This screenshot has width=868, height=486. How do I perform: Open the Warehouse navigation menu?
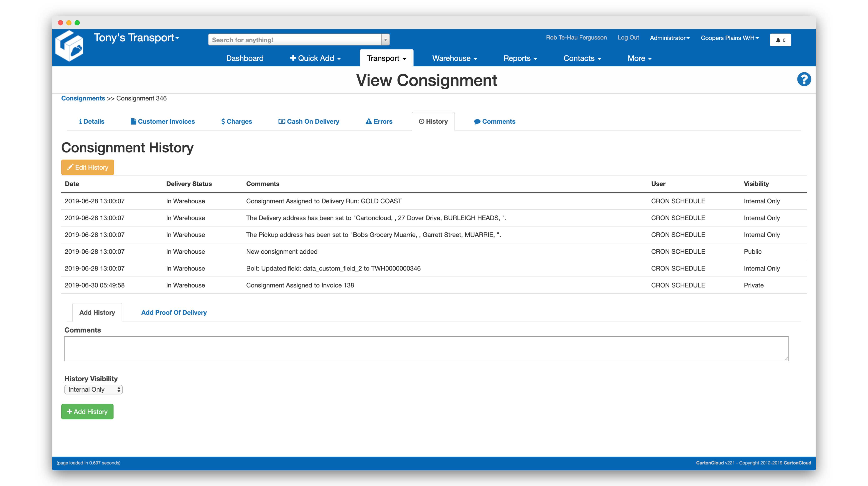455,58
